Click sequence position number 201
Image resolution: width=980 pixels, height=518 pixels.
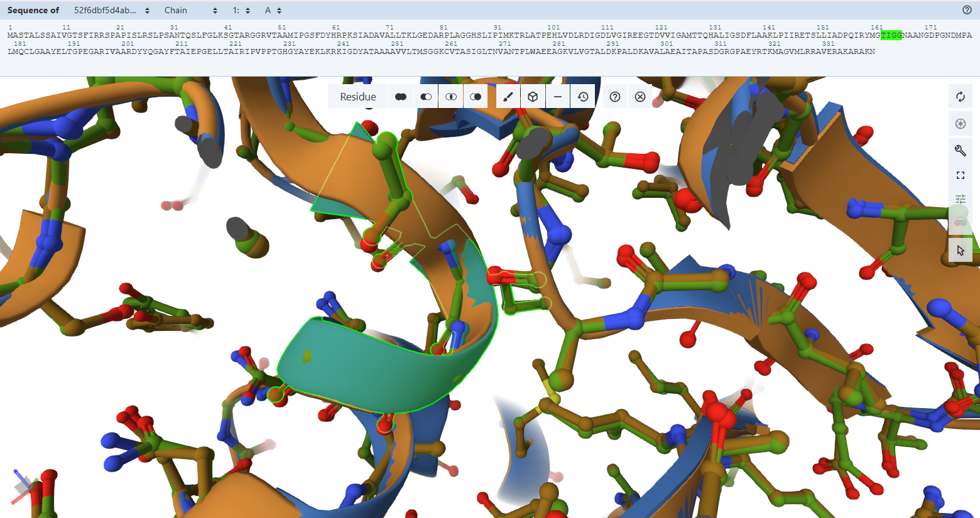[128, 44]
